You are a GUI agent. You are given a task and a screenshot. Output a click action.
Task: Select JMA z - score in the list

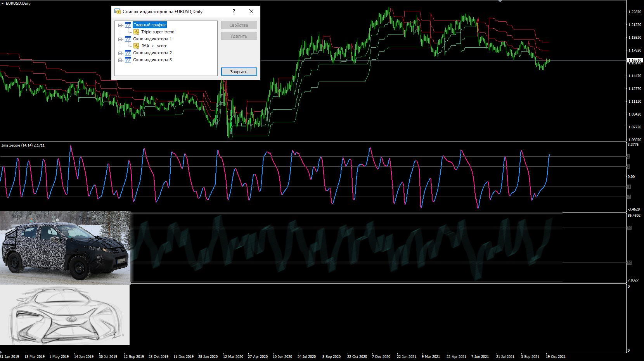tap(154, 46)
